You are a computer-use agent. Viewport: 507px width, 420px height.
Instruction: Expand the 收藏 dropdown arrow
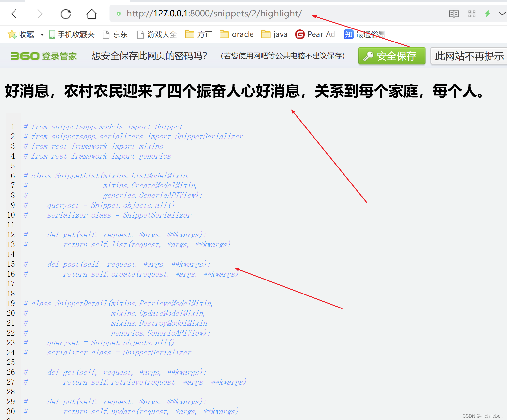click(x=42, y=34)
